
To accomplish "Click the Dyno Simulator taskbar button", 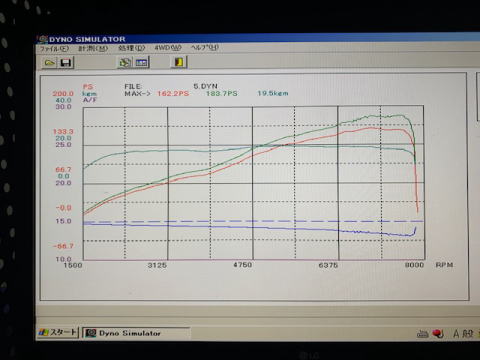I will (x=136, y=333).
